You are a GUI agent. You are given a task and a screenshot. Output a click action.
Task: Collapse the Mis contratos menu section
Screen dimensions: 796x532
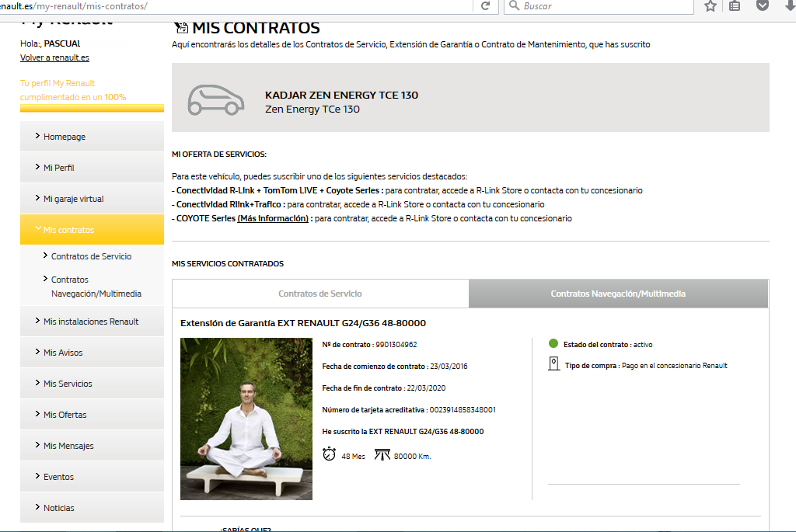92,230
